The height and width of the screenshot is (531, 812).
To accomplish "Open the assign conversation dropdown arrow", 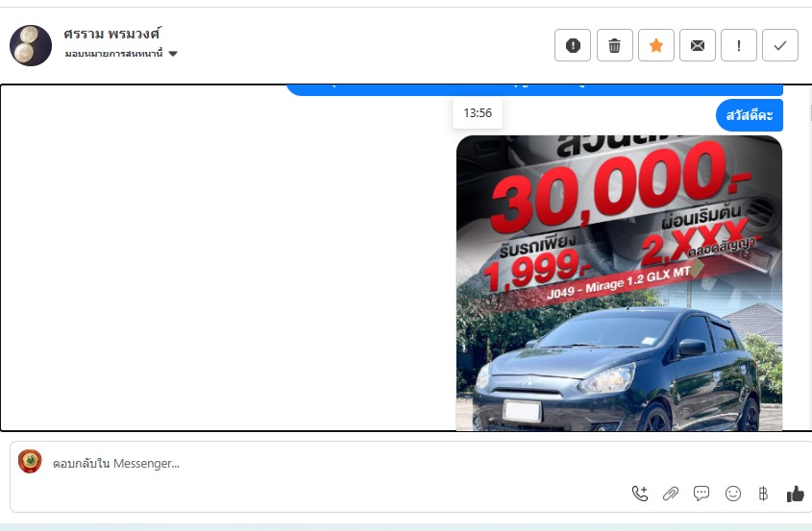I will coord(173,54).
